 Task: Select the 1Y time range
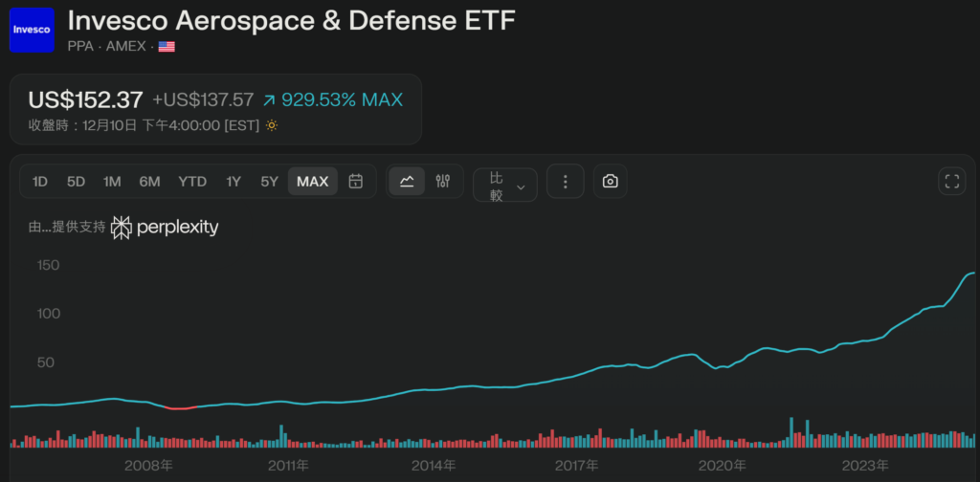pos(234,182)
